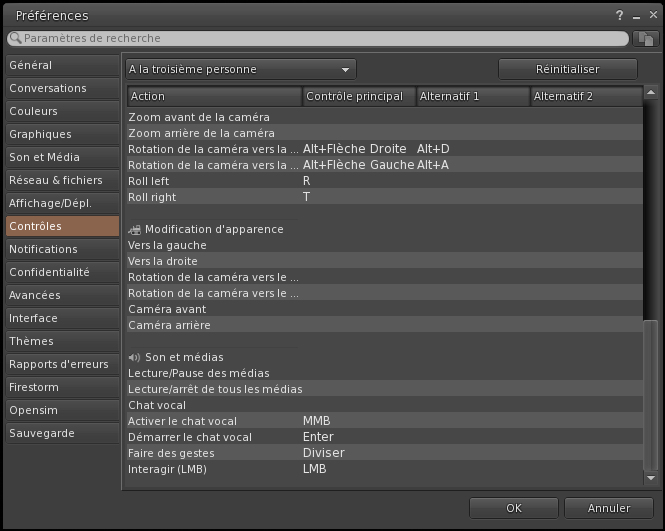Viewport: 665px width, 531px height.
Task: Click the Modification d'apparence section icon
Action: coord(135,230)
